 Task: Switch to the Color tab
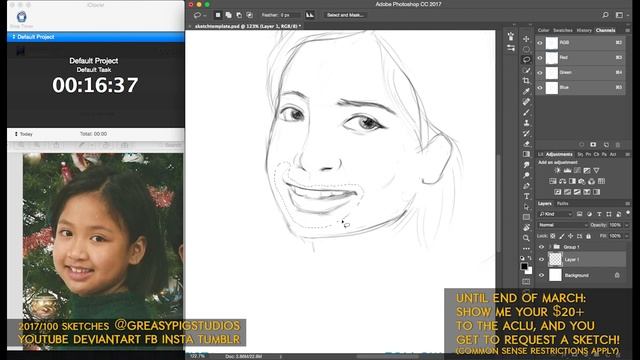543,30
